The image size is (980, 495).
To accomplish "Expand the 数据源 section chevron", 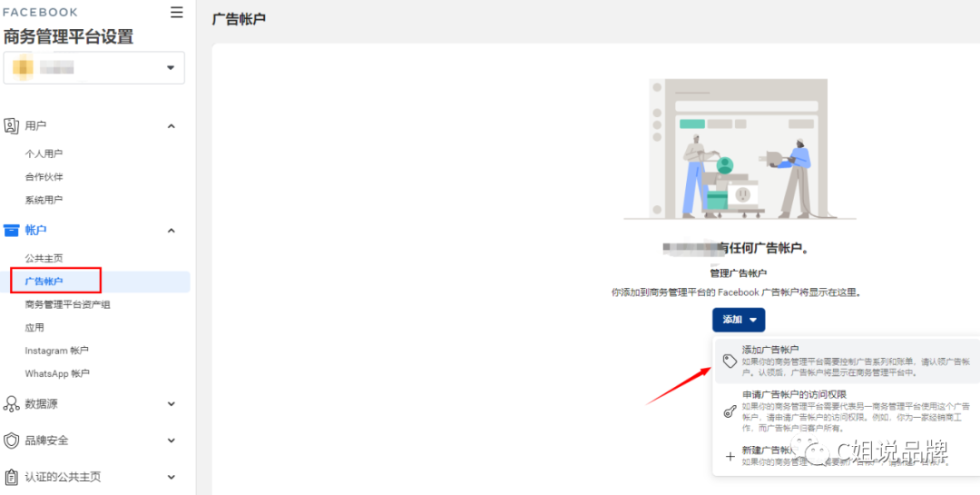I will point(171,404).
